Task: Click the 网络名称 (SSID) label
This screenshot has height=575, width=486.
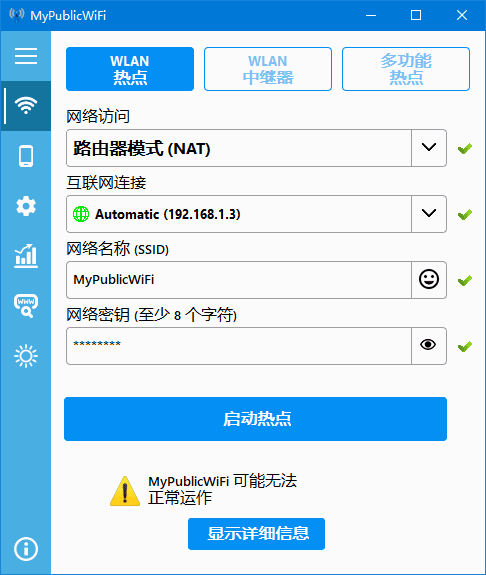Action: click(117, 249)
